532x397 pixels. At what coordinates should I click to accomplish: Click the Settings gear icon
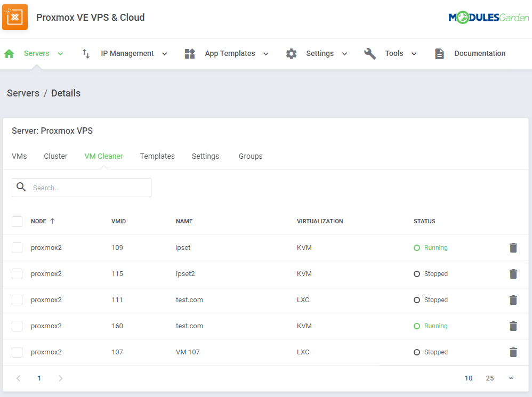[291, 54]
